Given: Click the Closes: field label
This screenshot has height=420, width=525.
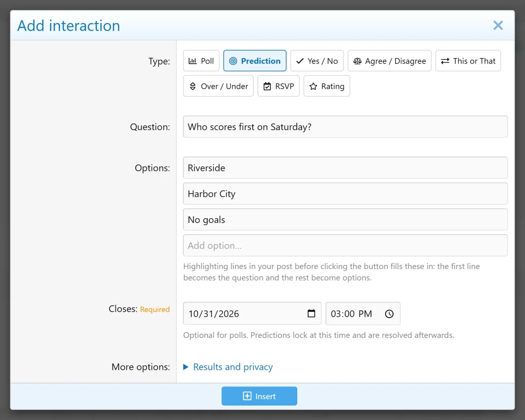Looking at the screenshot, I should point(123,308).
